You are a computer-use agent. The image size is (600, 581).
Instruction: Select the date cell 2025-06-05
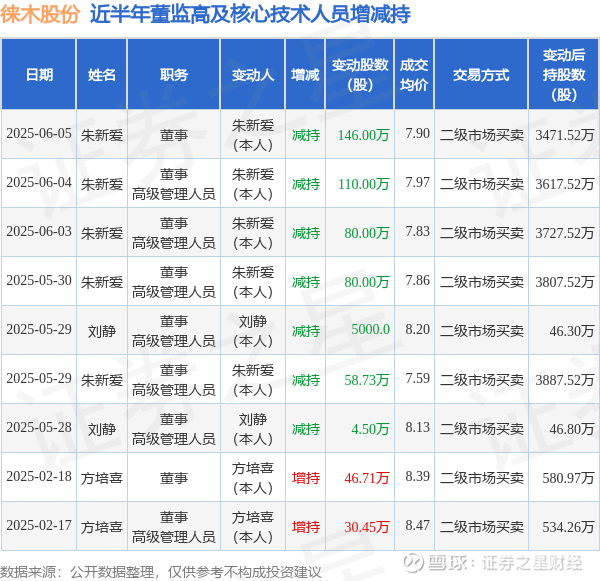coord(39,133)
